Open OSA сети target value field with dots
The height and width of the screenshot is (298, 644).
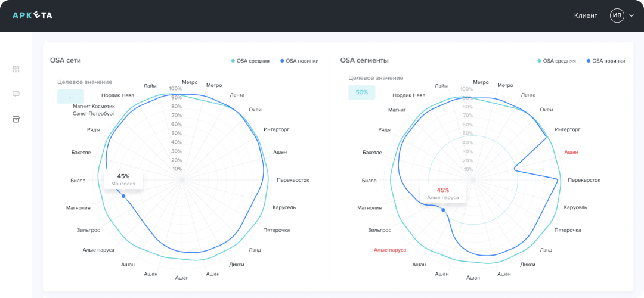click(70, 96)
